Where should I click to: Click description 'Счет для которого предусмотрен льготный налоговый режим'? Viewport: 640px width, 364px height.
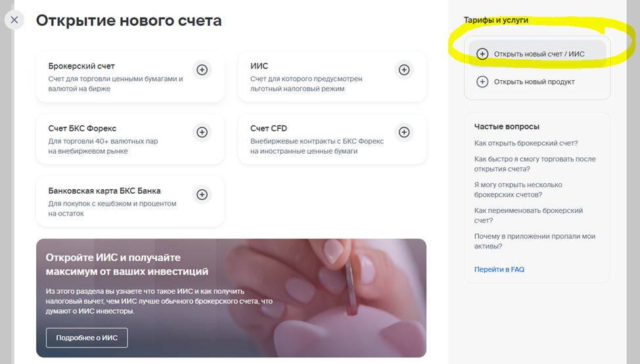(x=306, y=83)
